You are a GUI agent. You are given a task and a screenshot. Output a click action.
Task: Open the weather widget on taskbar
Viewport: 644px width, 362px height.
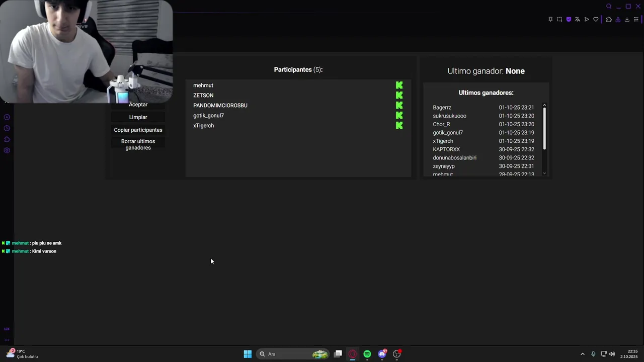click(x=22, y=354)
